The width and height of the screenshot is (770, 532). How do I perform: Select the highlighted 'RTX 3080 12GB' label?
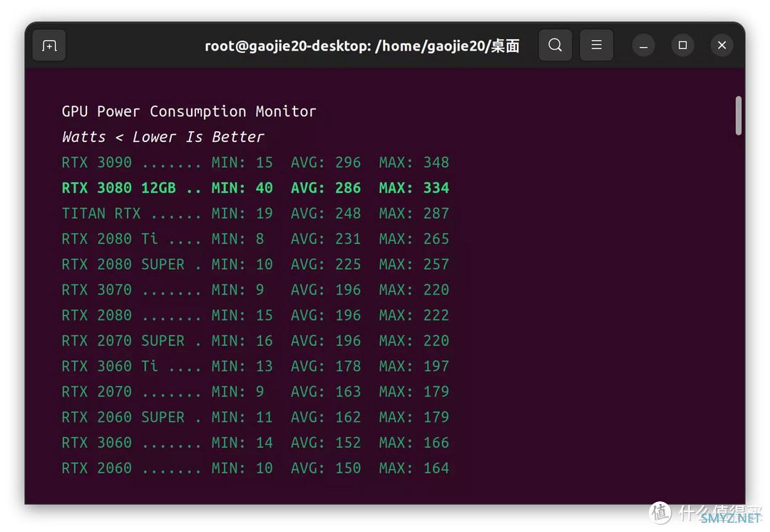(x=119, y=188)
